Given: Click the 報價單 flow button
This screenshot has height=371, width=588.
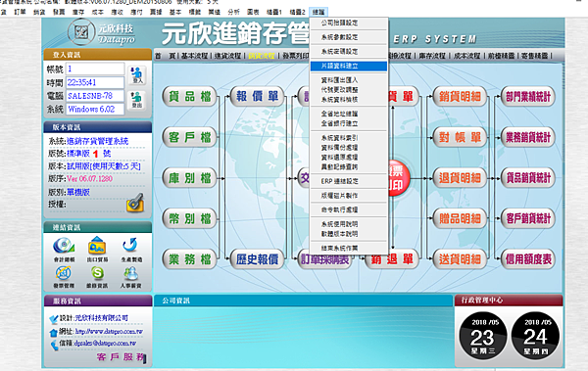Looking at the screenshot, I should pos(257,97).
